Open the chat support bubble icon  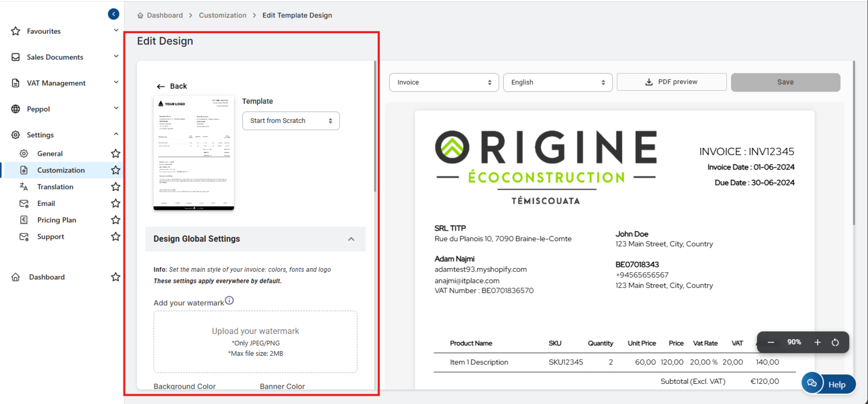pos(812,383)
